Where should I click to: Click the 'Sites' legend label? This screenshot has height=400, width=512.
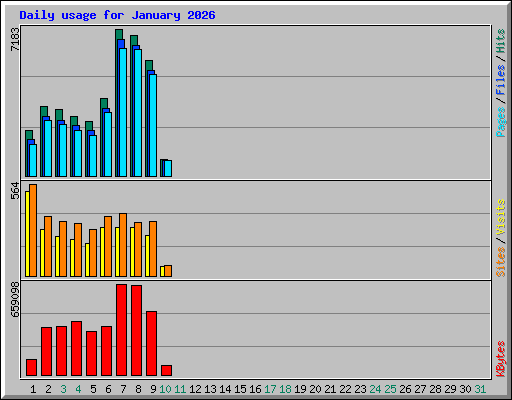[x=501, y=262]
